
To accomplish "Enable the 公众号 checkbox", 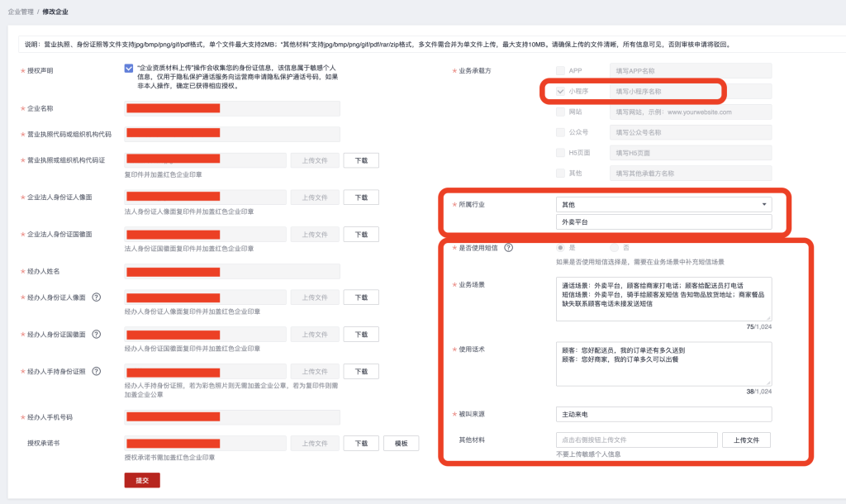I will [561, 132].
